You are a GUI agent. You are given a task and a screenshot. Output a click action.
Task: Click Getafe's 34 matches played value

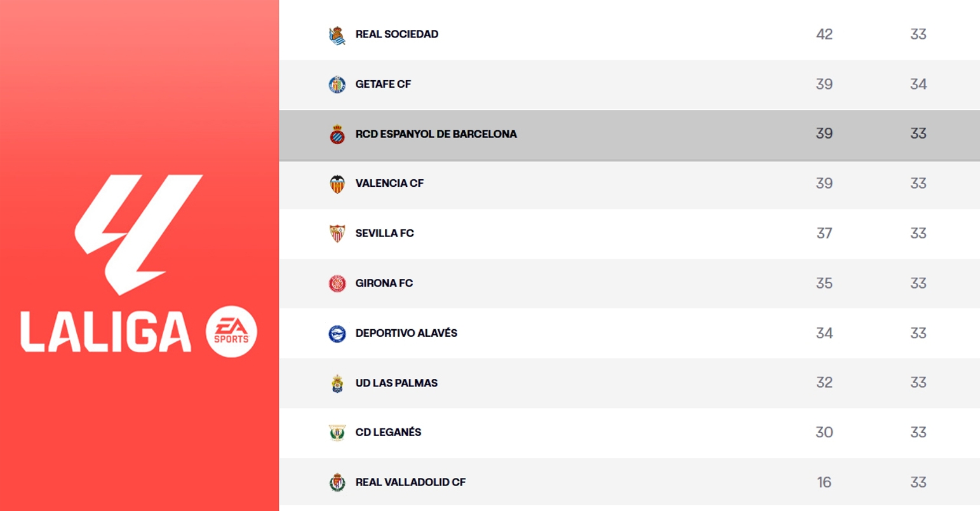tap(918, 84)
